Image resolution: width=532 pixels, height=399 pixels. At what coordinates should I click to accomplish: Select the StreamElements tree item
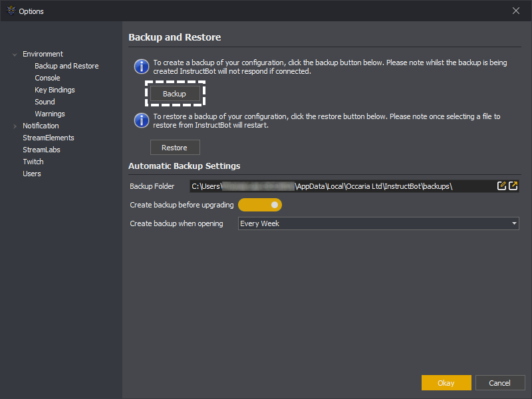tap(49, 138)
